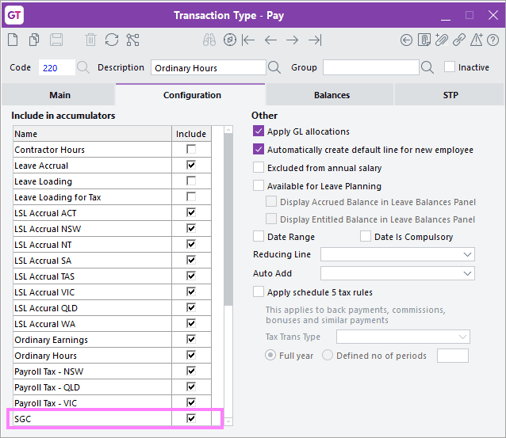Open the STP tab
This screenshot has height=438, width=506.
pyautogui.click(x=450, y=95)
